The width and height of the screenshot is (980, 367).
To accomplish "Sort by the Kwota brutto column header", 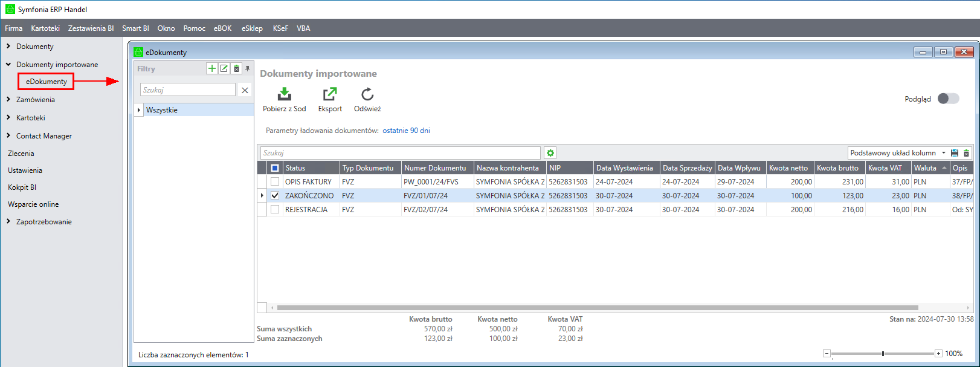I will [x=839, y=168].
